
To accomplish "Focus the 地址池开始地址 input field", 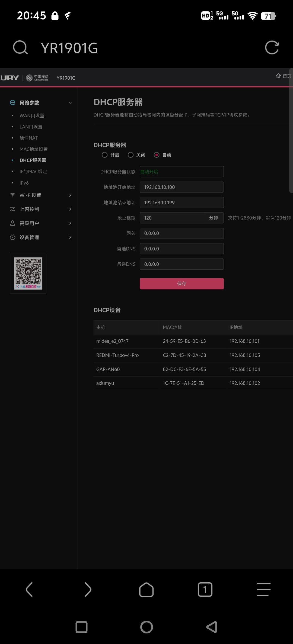I will click(181, 187).
